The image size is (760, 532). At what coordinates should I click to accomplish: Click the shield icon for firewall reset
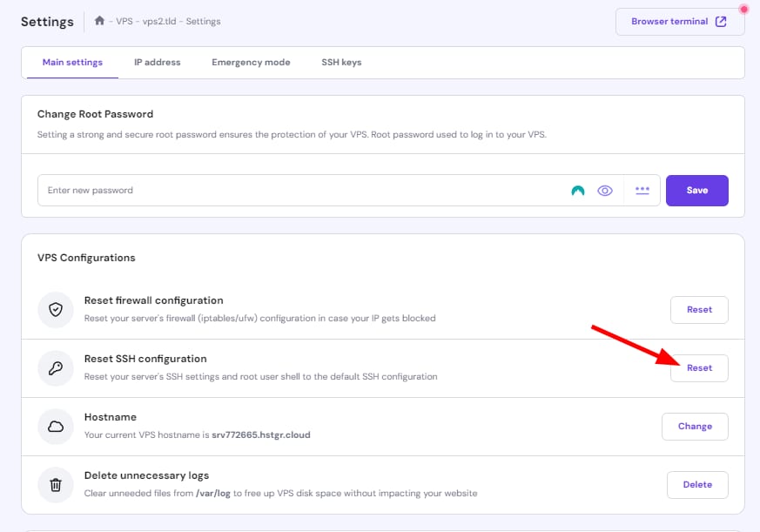56,310
